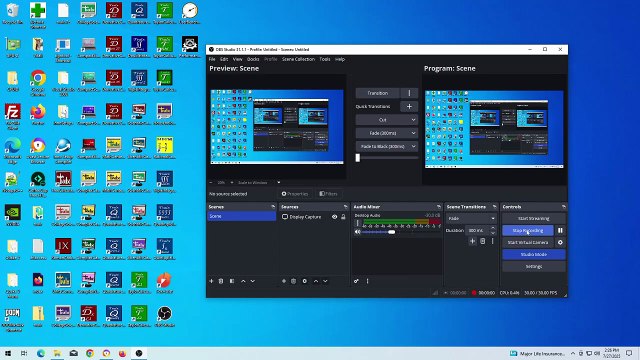The height and width of the screenshot is (360, 640).
Task: Open Google Chrome desktop icon
Action: point(38,83)
